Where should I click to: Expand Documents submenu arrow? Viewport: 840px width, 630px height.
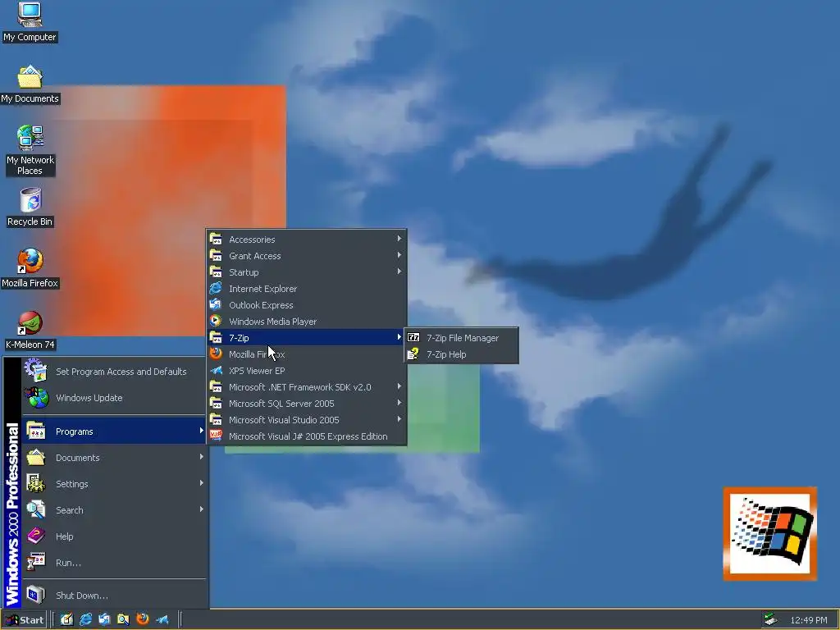click(202, 456)
